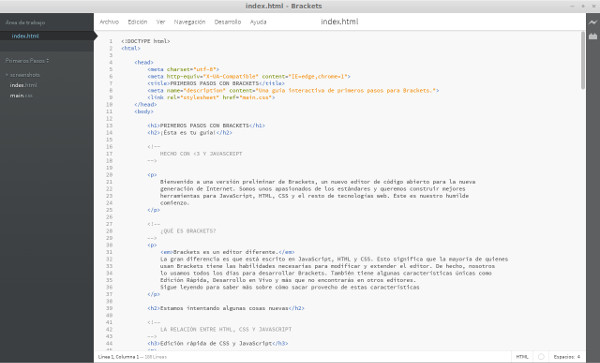Toggle the Espacios indentation type label
600x363 pixels.
564,356
